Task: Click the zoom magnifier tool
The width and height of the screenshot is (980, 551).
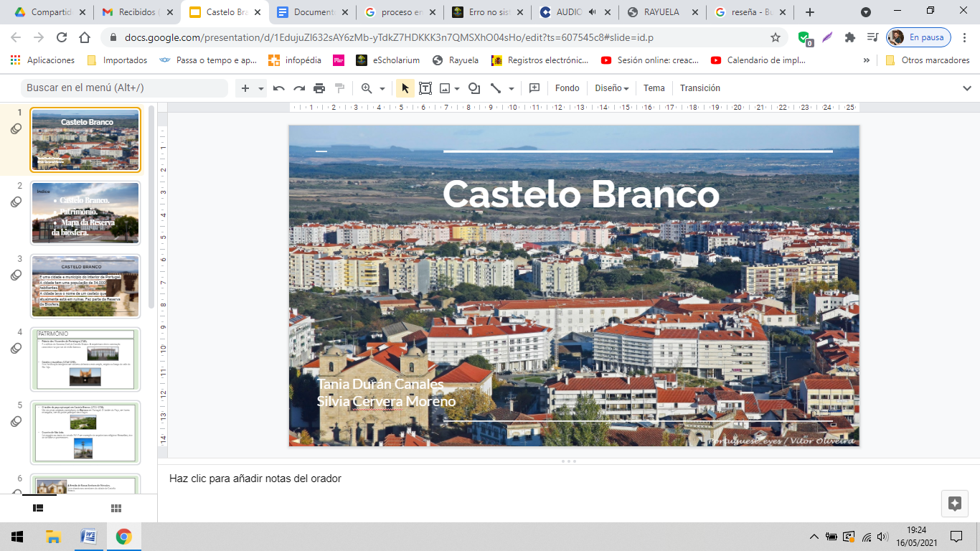Action: click(x=367, y=88)
